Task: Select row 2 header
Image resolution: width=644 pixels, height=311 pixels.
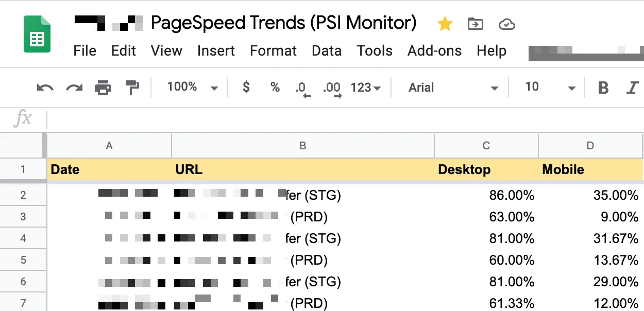Action: [23, 195]
